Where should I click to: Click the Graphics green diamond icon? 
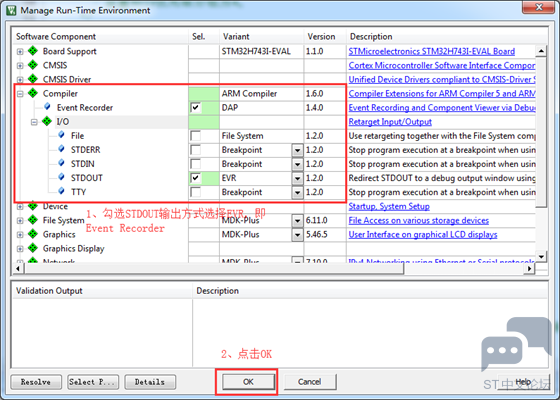point(33,234)
